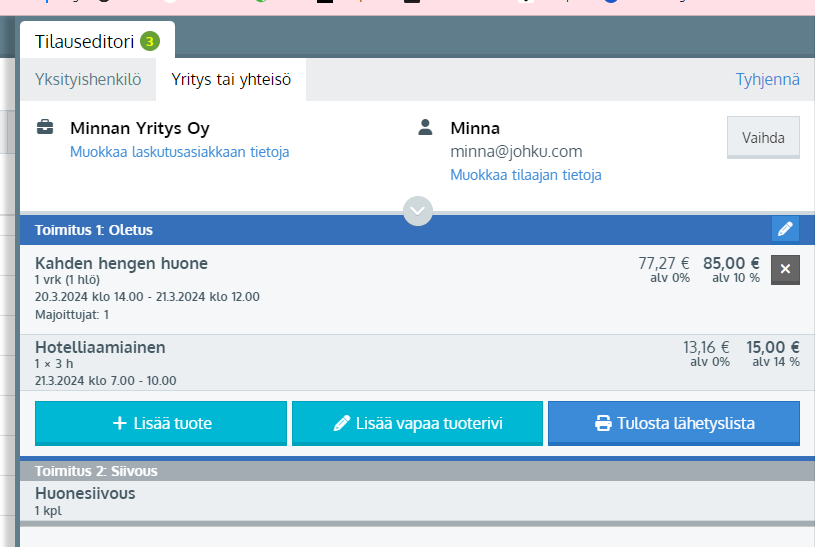
Task: Click the Kahden hengen huone product name
Action: coord(121,263)
